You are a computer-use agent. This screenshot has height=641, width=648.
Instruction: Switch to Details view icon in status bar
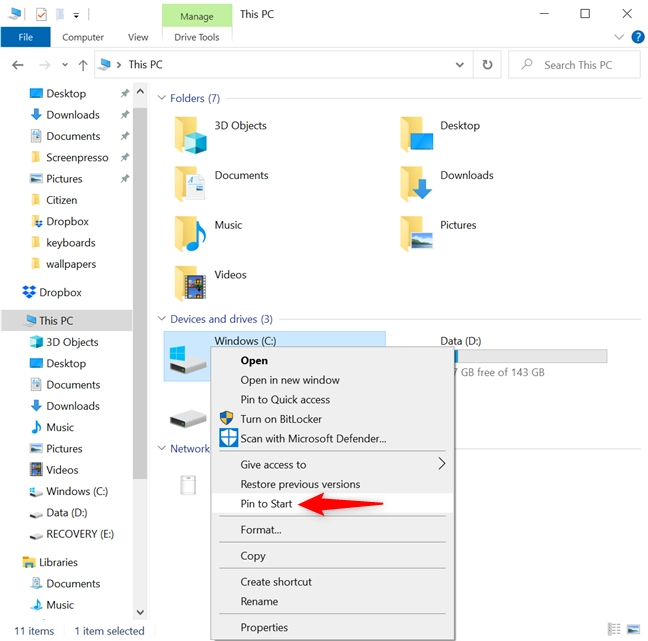(x=614, y=629)
